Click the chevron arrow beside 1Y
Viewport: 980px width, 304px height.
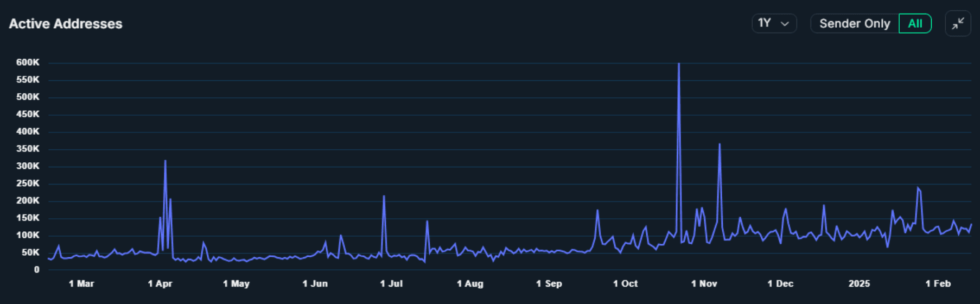tap(785, 24)
